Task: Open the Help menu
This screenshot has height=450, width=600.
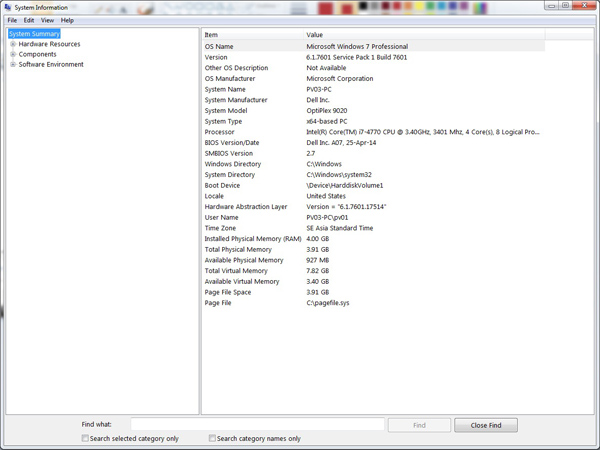Action: click(67, 20)
